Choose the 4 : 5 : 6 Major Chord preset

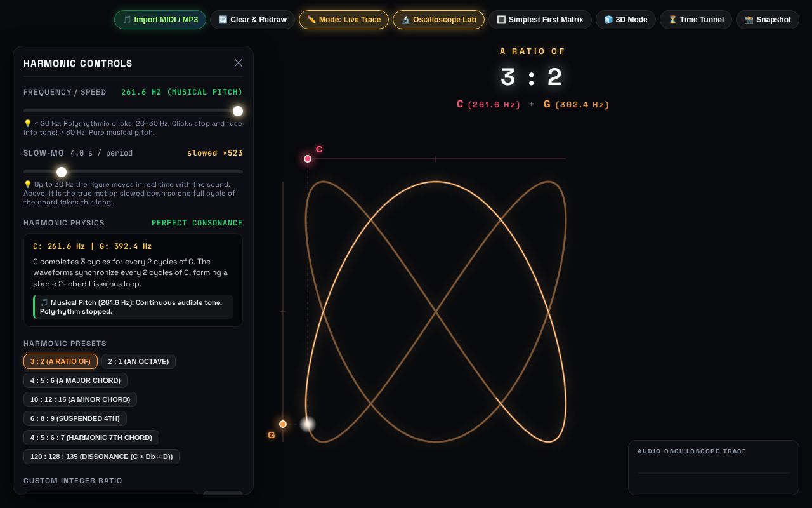tap(75, 380)
